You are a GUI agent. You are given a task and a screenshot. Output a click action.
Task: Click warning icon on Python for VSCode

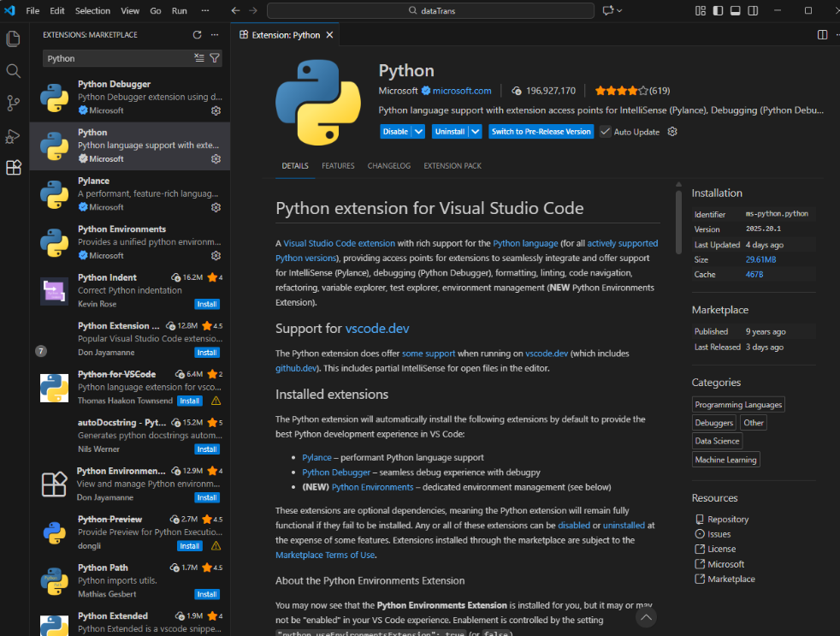216,401
